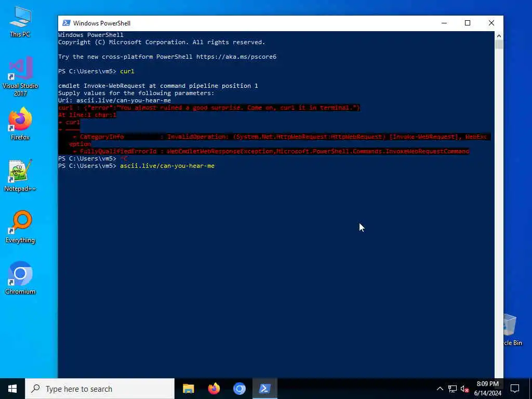Click the 'Copyright (C) Microsoft Corporation' line
Image resolution: width=532 pixels, height=399 pixels.
[x=162, y=42]
